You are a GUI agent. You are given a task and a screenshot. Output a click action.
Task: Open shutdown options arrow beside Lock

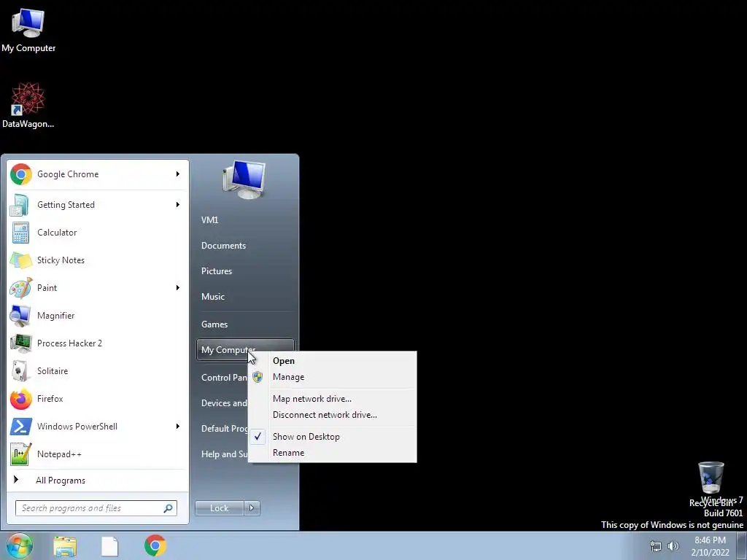(x=252, y=508)
